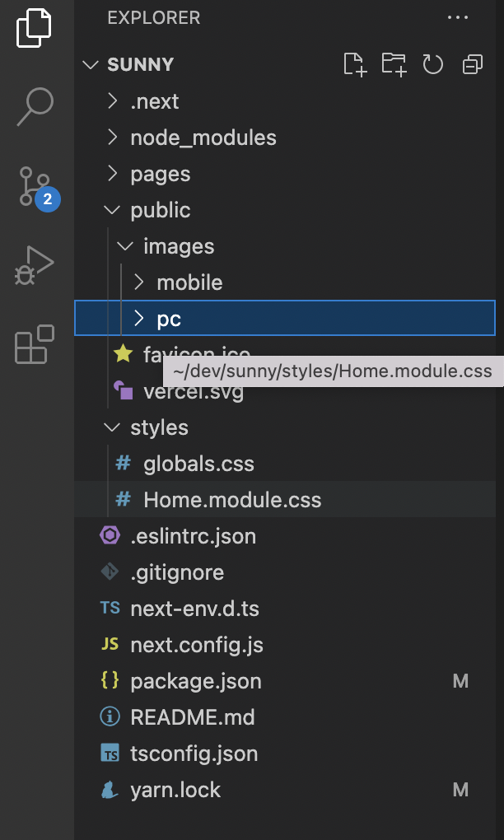Collapse the styles folder

click(x=159, y=427)
